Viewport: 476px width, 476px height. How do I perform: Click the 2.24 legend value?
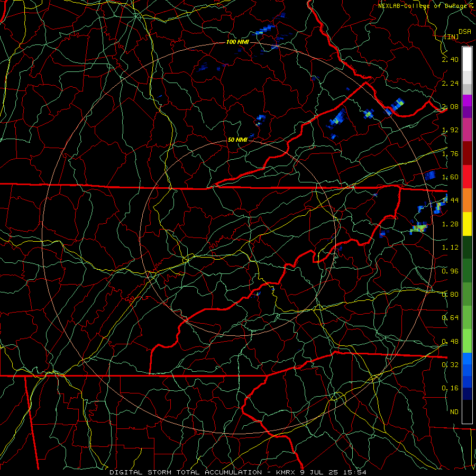[x=450, y=83]
